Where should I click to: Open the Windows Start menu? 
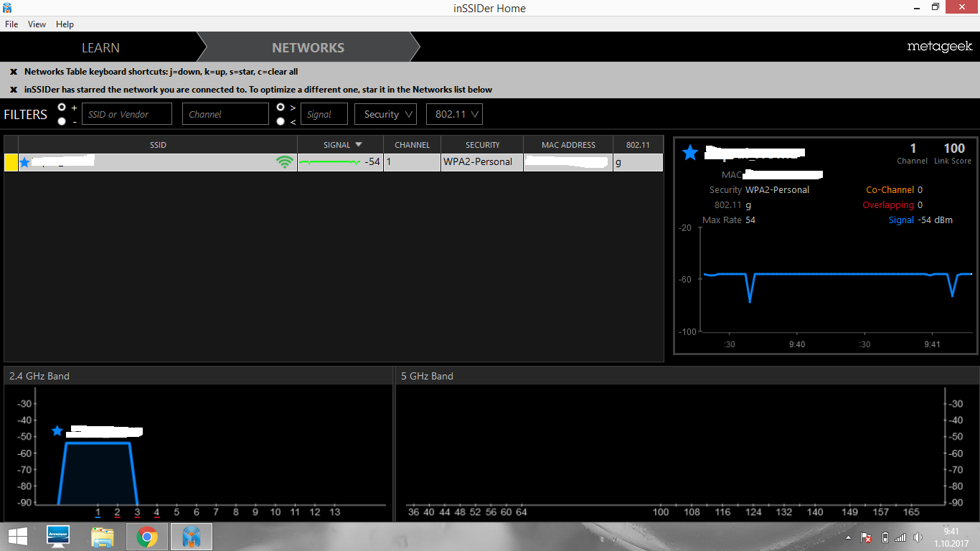(17, 537)
